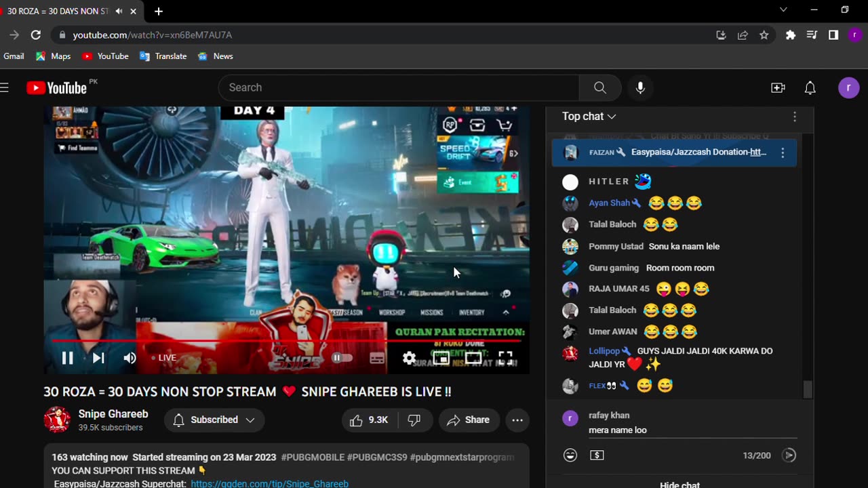Open Chrome extensions puzzle icon
This screenshot has height=488, width=868.
(790, 35)
